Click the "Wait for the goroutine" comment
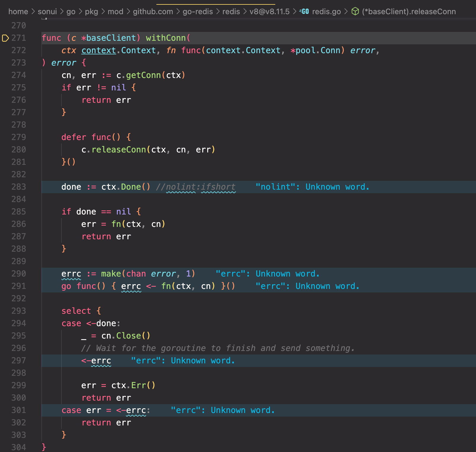This screenshot has width=476, height=452. click(218, 348)
